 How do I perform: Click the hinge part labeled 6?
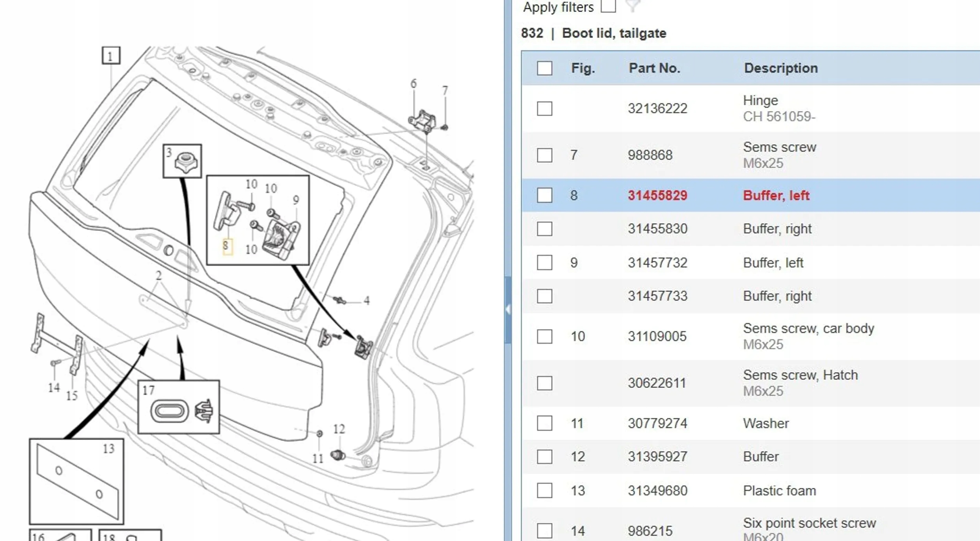[423, 120]
